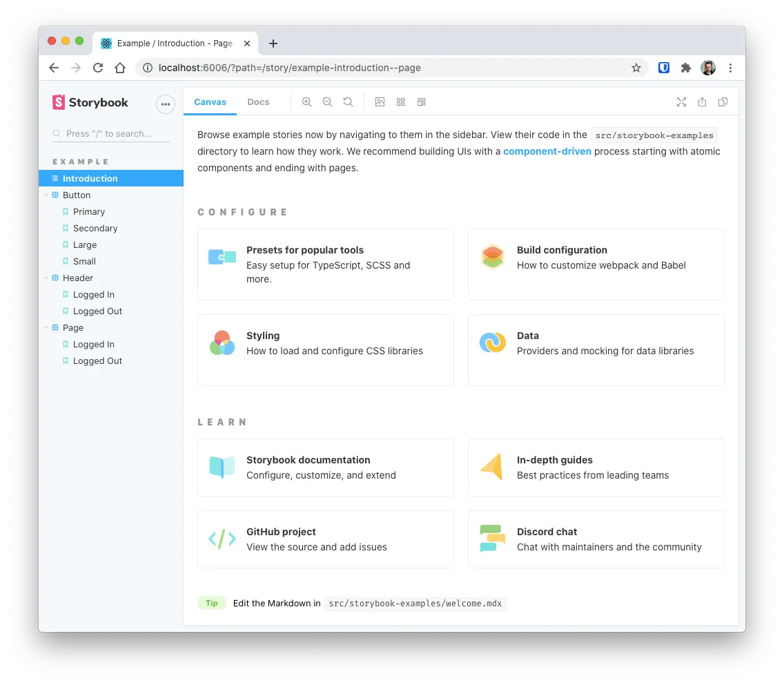Switch to the Canvas tab
784x683 pixels.
tap(210, 102)
